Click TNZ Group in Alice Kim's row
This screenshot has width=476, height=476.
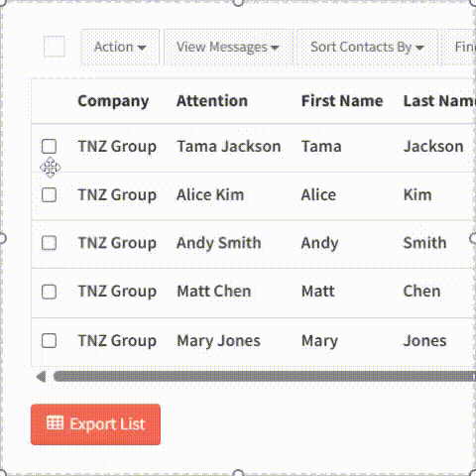117,195
